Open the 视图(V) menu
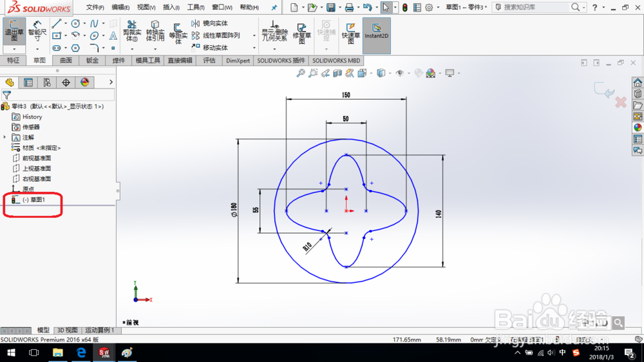The height and width of the screenshot is (362, 644). click(146, 7)
